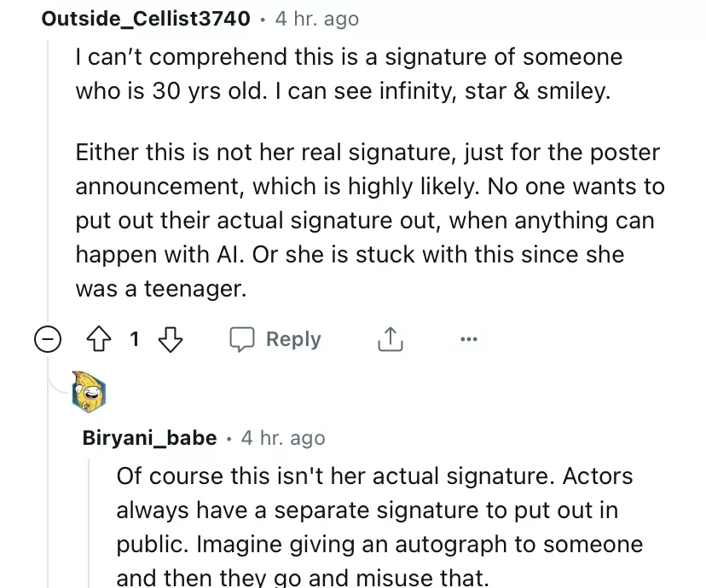The width and height of the screenshot is (706, 588).
Task: Click the timestamp next to Biryani_babe
Action: 283,438
